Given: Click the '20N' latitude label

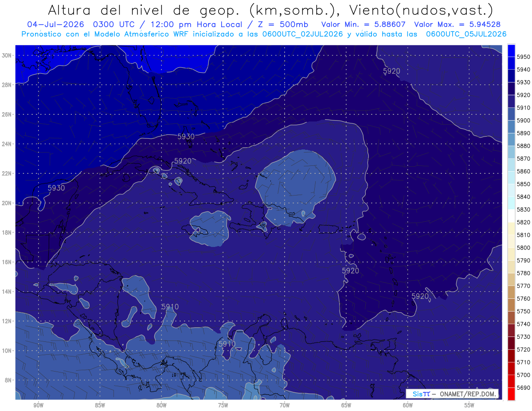Looking at the screenshot, I should [7, 203].
